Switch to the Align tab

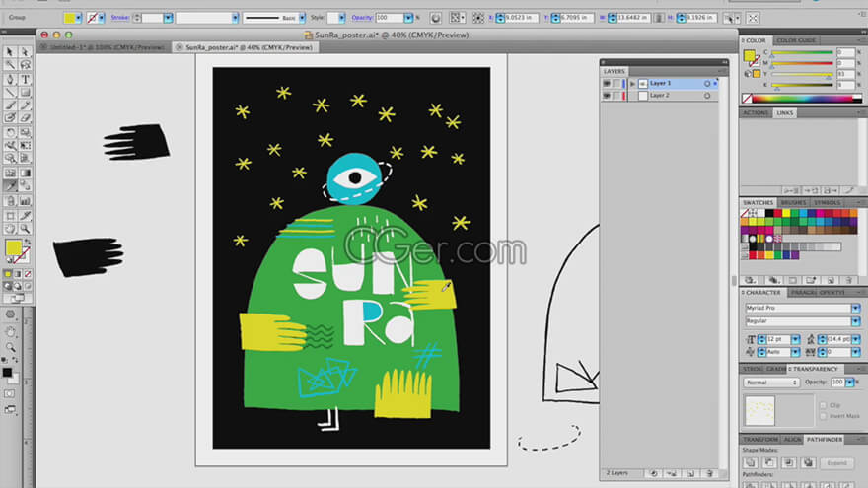pos(792,440)
